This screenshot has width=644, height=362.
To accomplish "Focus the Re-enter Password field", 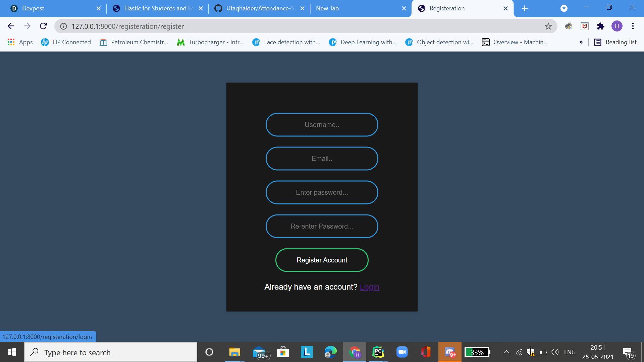I will pyautogui.click(x=322, y=226).
